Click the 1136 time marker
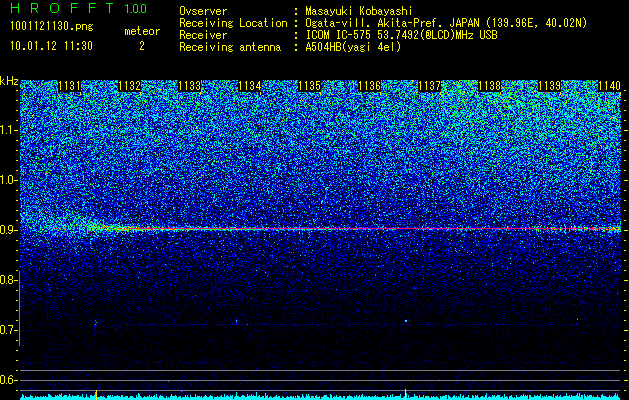The height and width of the screenshot is (400, 629). 369,86
